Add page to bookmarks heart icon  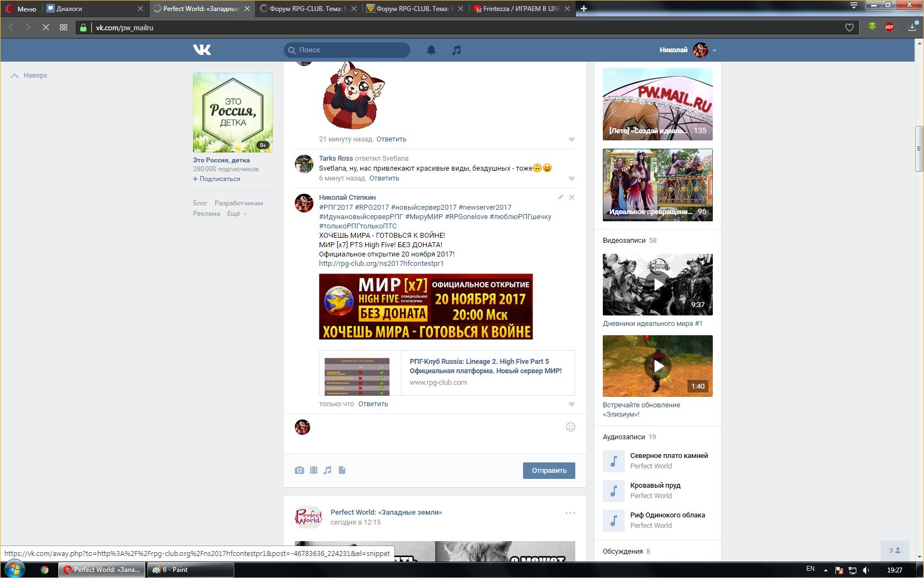point(849,28)
